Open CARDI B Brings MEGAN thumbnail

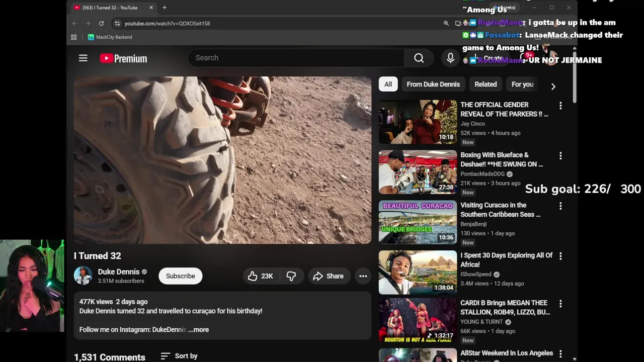pos(418,320)
